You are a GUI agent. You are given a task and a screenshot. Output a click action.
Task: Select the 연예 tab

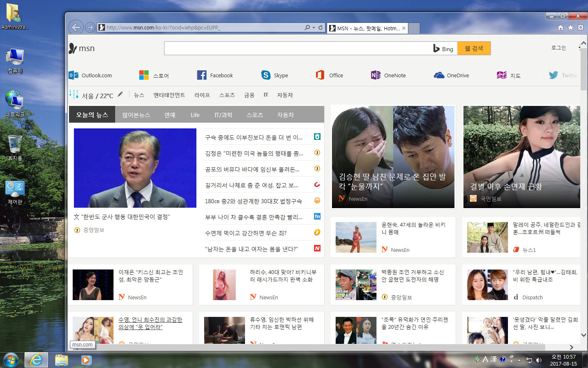170,115
